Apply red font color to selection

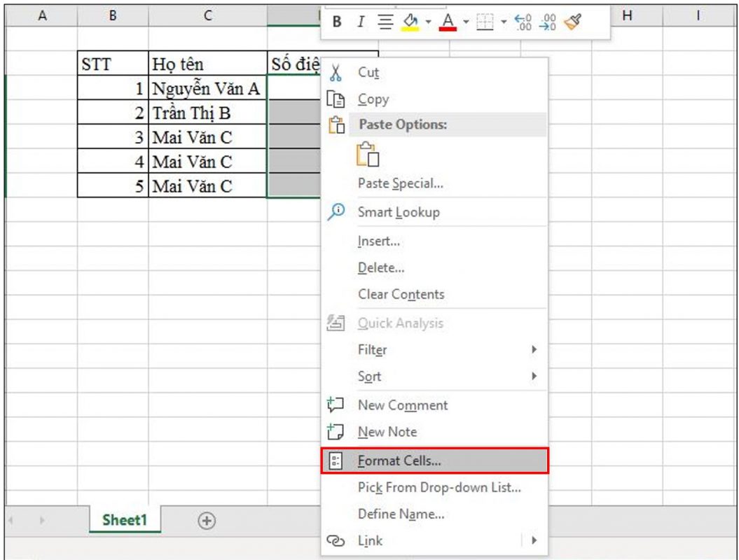(x=448, y=22)
